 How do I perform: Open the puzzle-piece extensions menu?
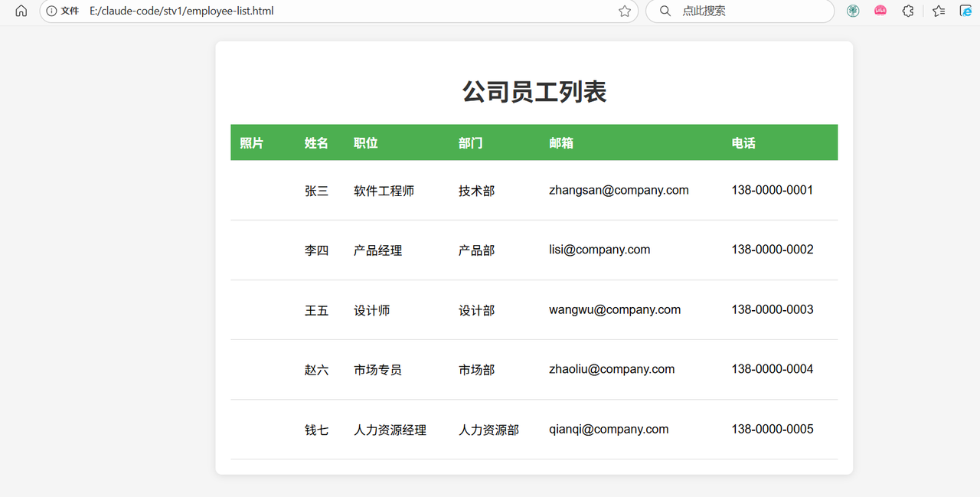coord(908,11)
